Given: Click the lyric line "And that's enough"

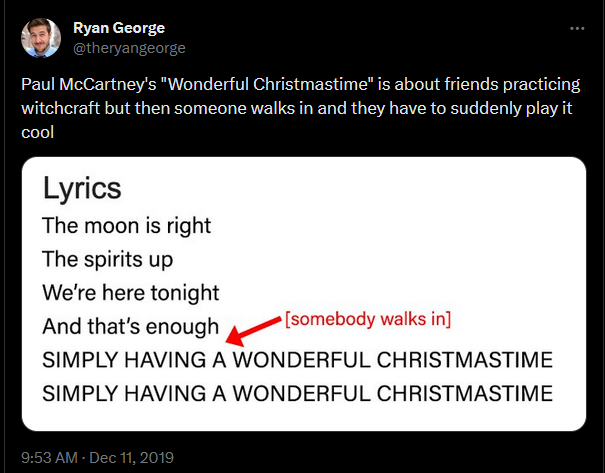Looking at the screenshot, I should coord(130,326).
